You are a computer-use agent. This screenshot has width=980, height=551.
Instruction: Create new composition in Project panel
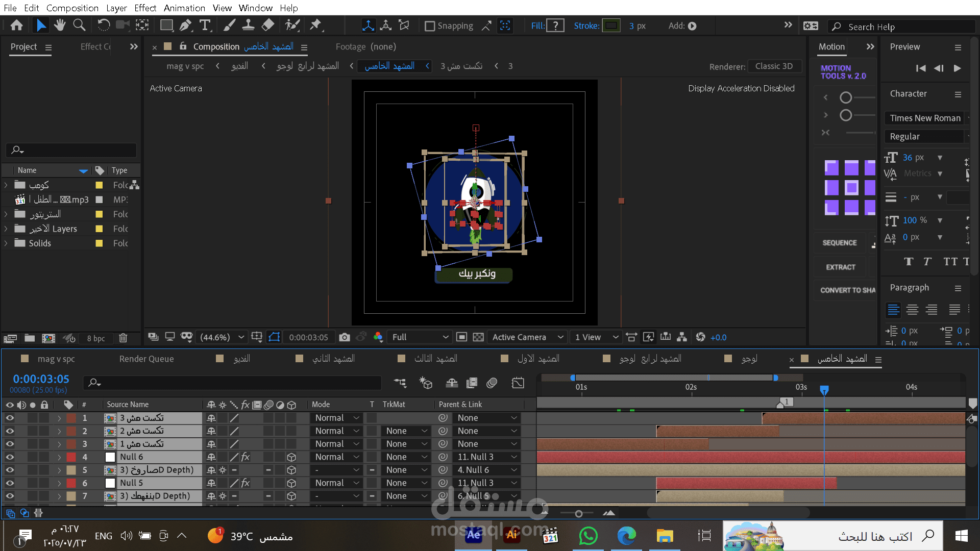[48, 338]
